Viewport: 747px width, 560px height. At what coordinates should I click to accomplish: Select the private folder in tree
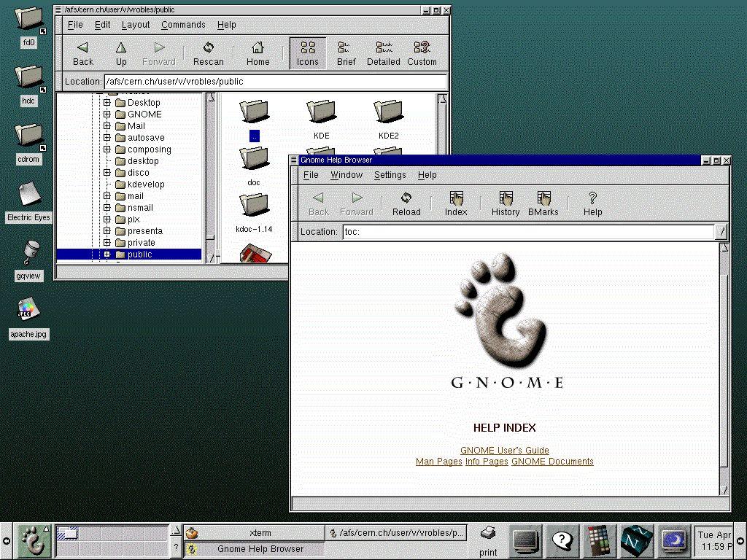(135, 242)
